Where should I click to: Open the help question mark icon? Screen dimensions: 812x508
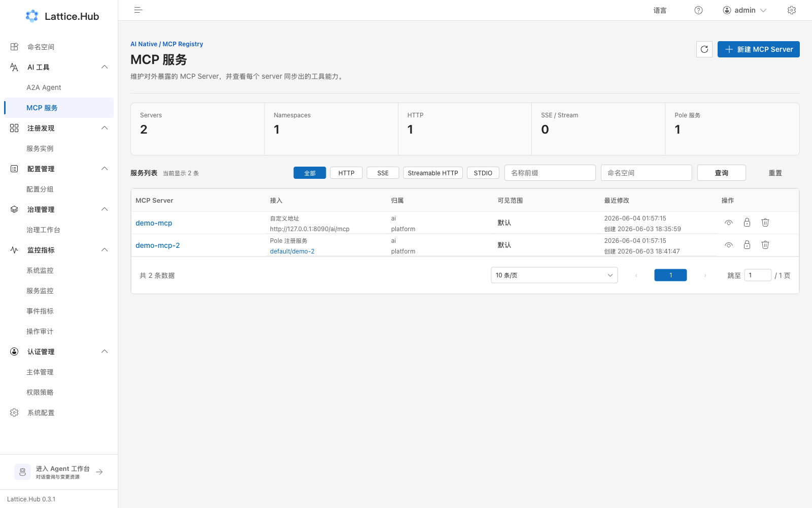coord(698,10)
